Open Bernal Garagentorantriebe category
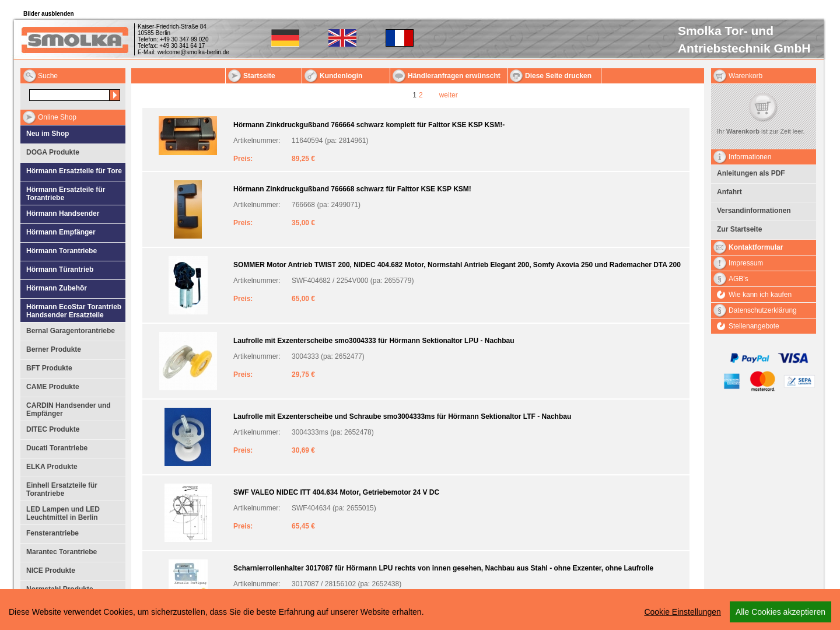 (73, 331)
